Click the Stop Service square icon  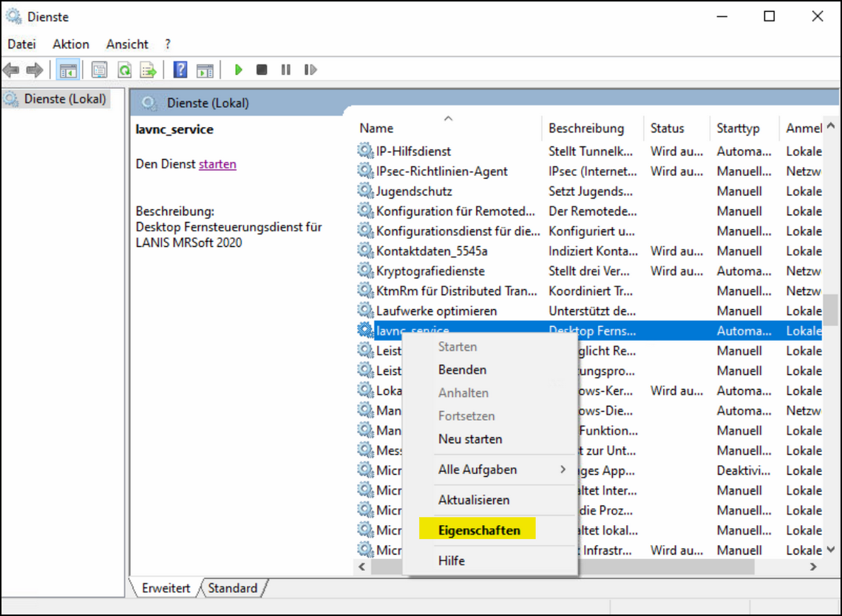point(262,70)
